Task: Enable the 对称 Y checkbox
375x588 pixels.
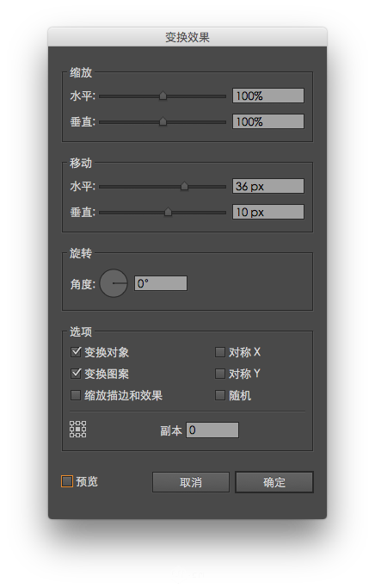Action: (x=220, y=373)
